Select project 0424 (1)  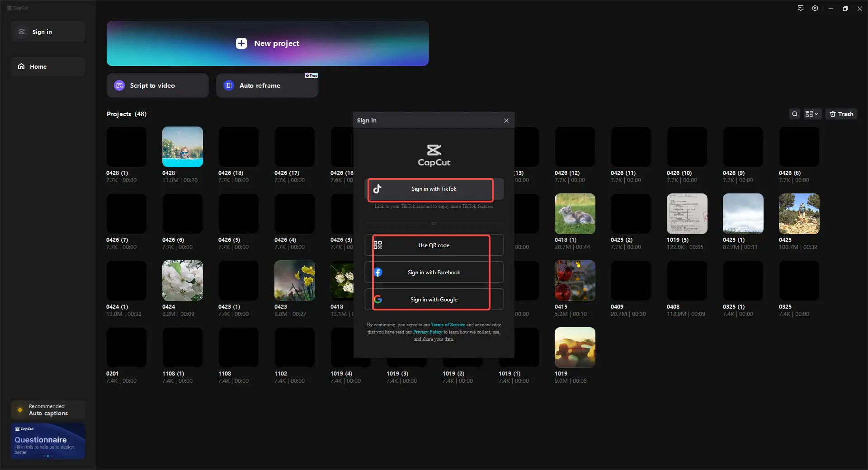(x=127, y=281)
